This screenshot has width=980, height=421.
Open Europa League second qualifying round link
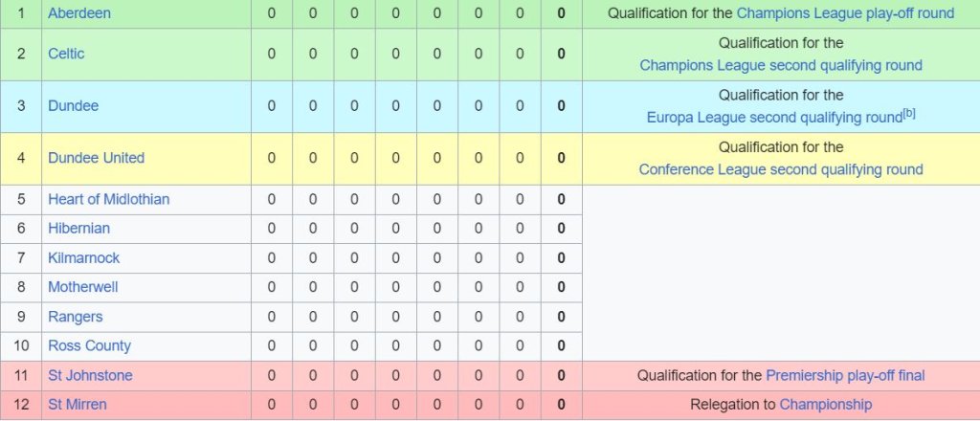pos(772,118)
